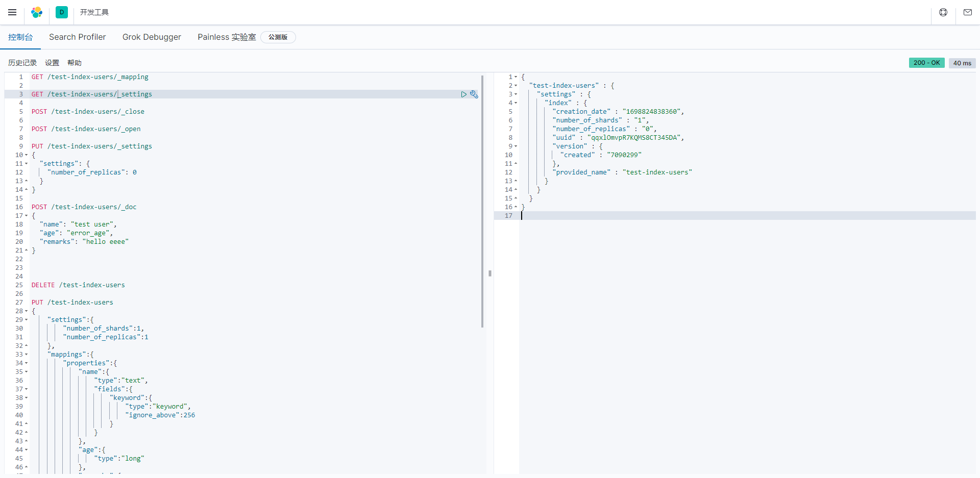This screenshot has height=478, width=980.
Task: Open the space selector D avatar
Action: tap(62, 12)
